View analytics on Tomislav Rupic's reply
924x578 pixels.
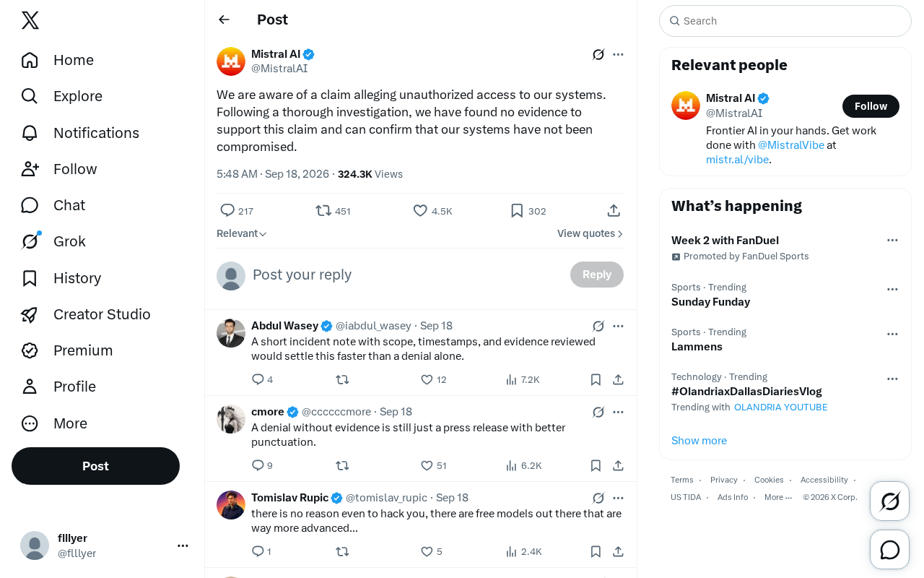pos(511,551)
